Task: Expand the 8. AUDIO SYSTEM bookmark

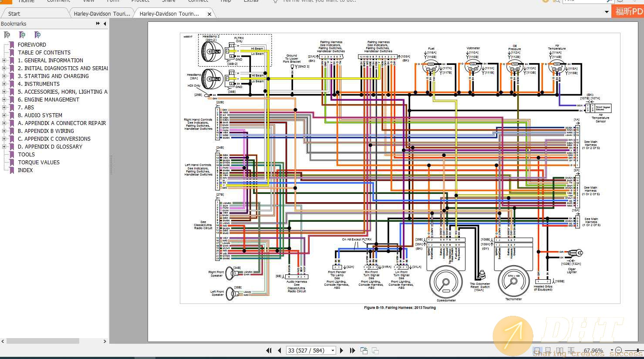Action: (x=4, y=115)
